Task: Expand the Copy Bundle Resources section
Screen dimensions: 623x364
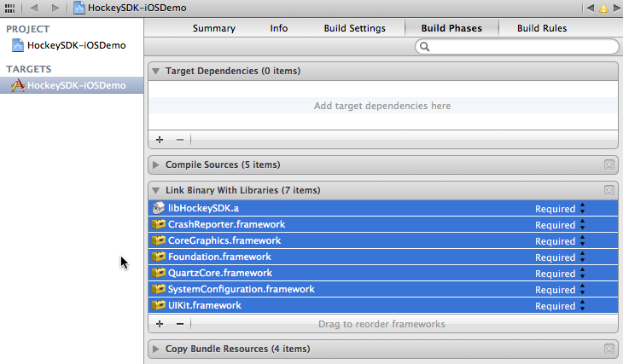Action: (156, 349)
